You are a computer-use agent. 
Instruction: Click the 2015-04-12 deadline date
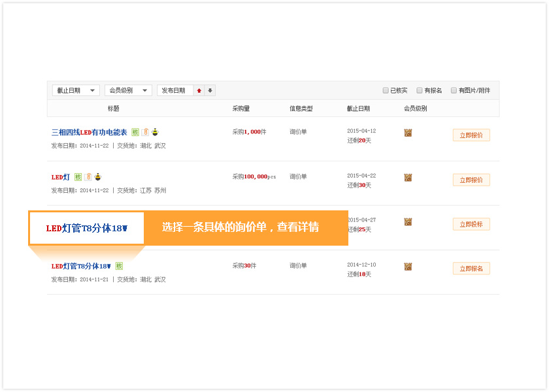coord(361,131)
